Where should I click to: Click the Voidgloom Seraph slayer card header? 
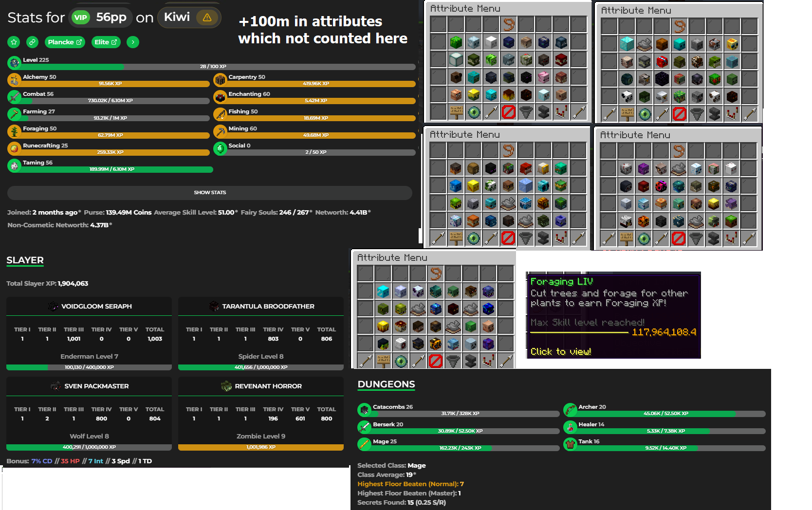[90, 306]
